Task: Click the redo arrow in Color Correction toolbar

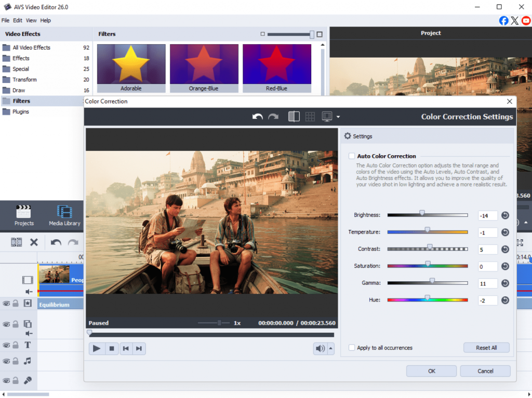Action: click(x=273, y=117)
